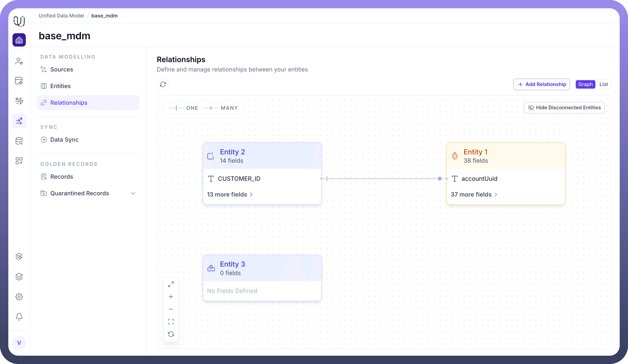Zoom in with the plus control

point(171,296)
